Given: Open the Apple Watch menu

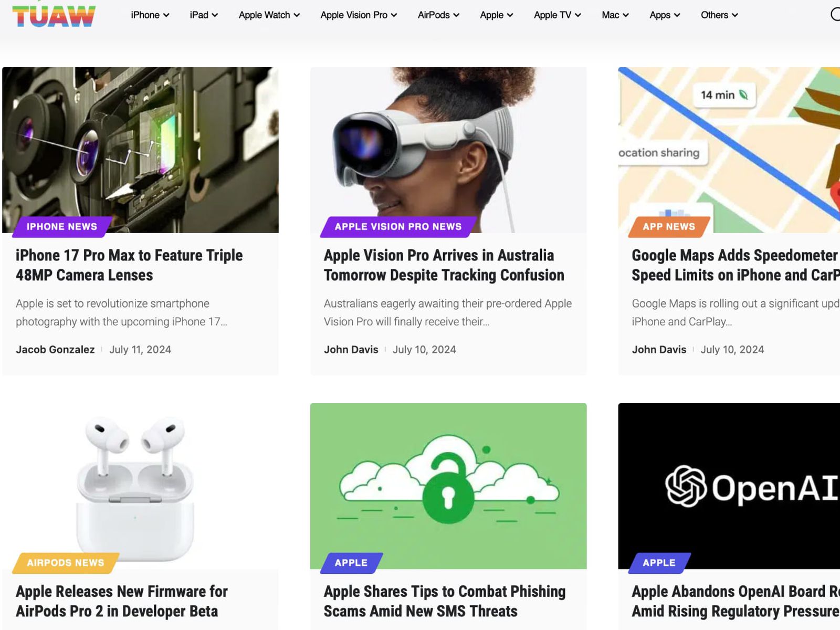Looking at the screenshot, I should (x=269, y=15).
